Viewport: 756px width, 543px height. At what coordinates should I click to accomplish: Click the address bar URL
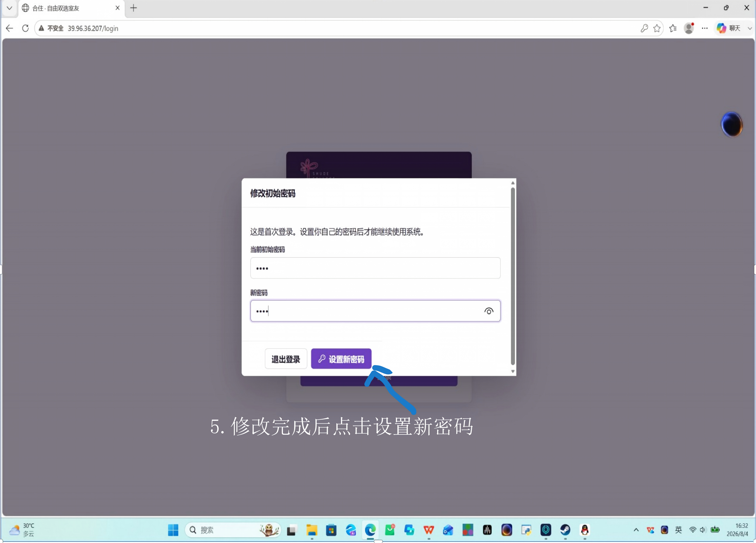point(93,28)
